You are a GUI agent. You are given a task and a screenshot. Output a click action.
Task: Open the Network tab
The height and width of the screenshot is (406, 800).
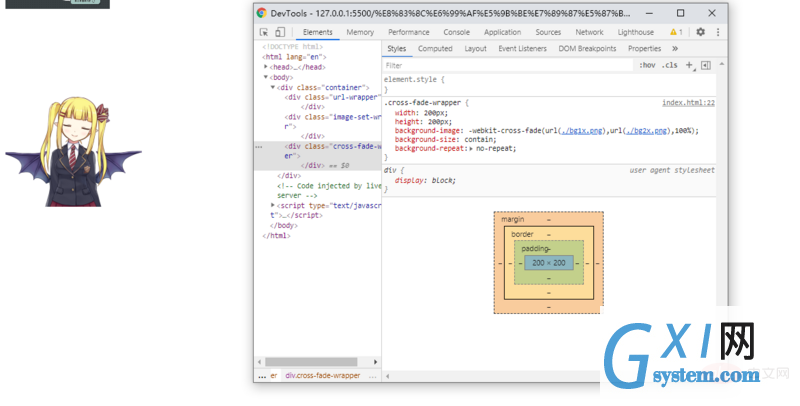(589, 32)
